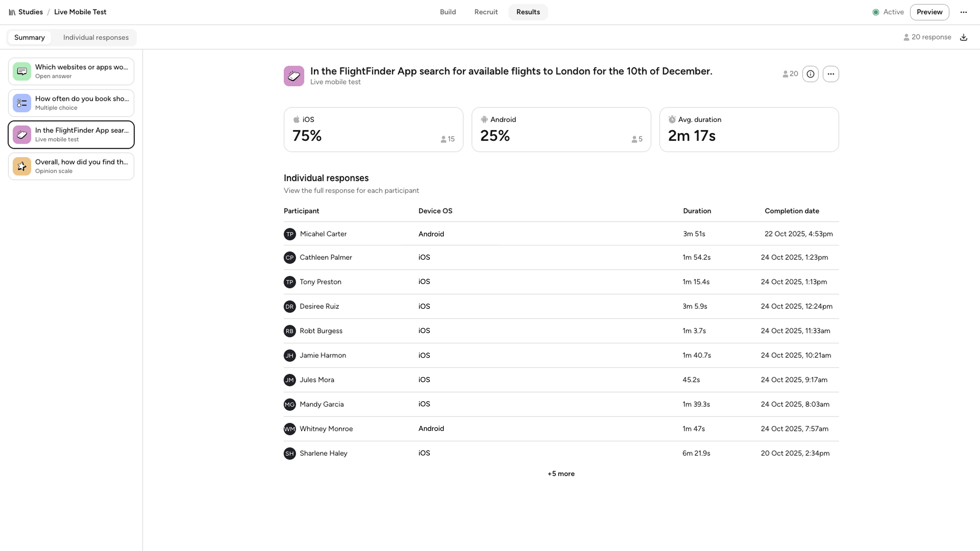980x551 pixels.
Task: Click the live mobile test header icon
Action: tap(294, 76)
